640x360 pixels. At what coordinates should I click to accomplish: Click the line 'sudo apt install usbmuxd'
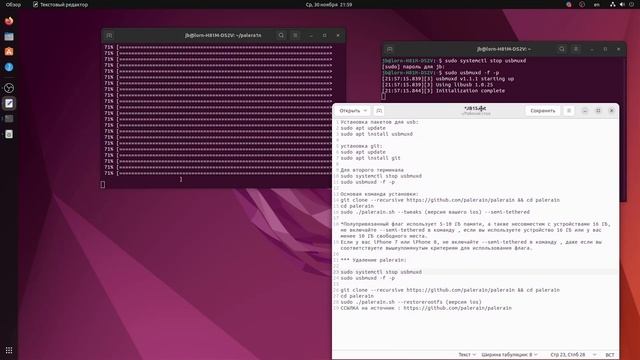(x=376, y=134)
